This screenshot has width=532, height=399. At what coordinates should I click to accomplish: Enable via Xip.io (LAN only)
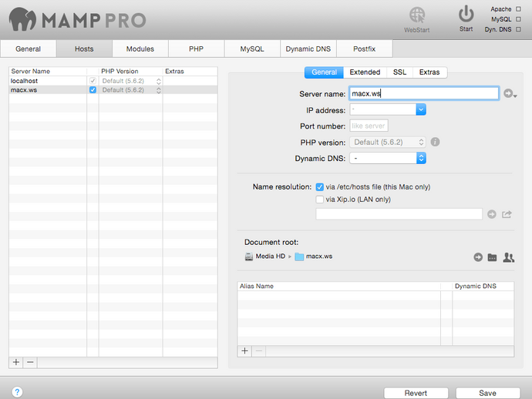coord(320,199)
